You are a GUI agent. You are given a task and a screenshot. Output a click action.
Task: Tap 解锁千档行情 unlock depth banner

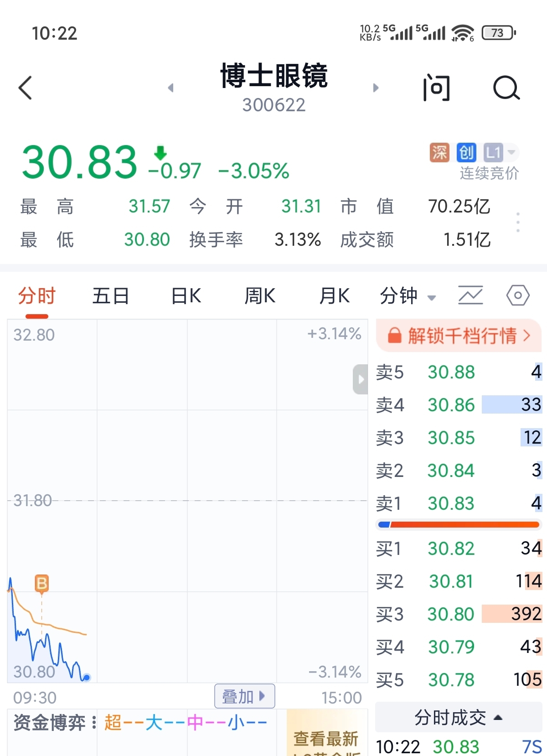(x=459, y=336)
